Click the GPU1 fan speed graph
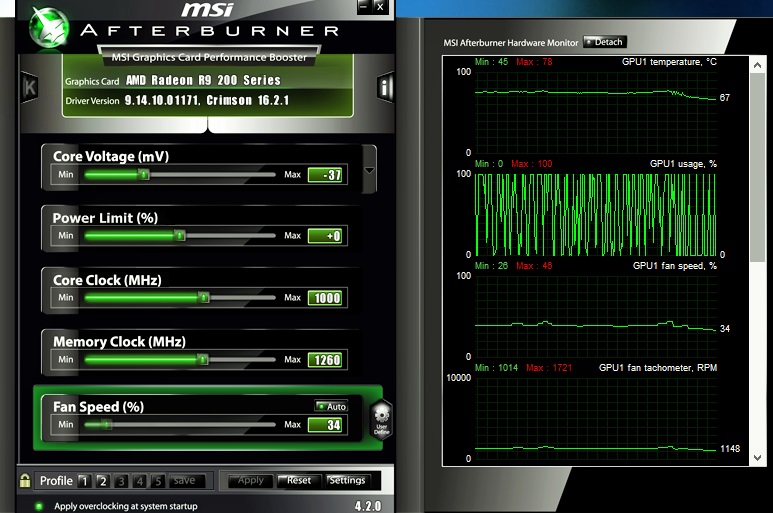This screenshot has width=773, height=513. pos(596,316)
